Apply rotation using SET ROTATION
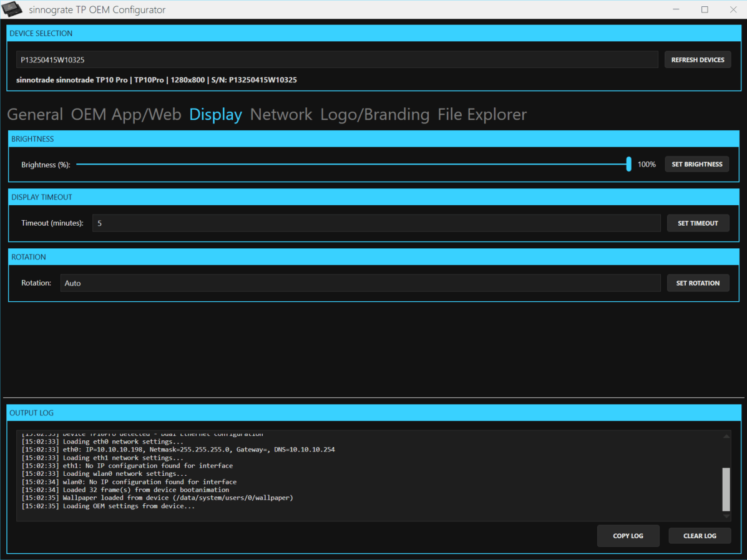Viewport: 747px width, 560px height. 698,282
